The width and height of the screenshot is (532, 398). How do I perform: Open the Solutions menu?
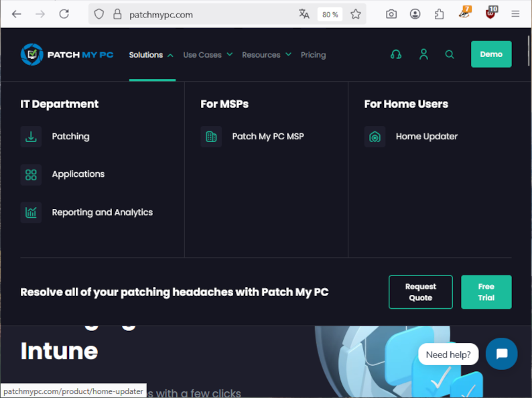click(146, 55)
